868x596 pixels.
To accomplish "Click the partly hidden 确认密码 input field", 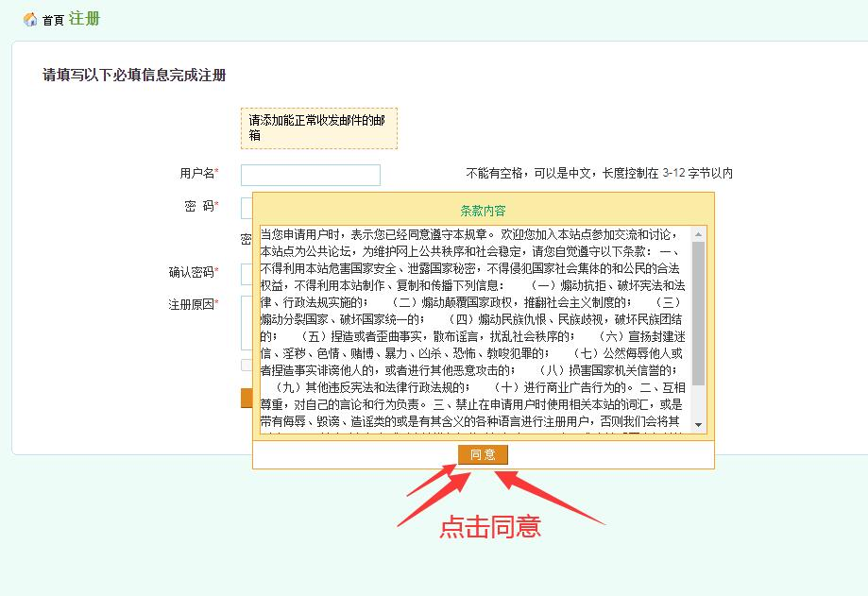I will (246, 274).
